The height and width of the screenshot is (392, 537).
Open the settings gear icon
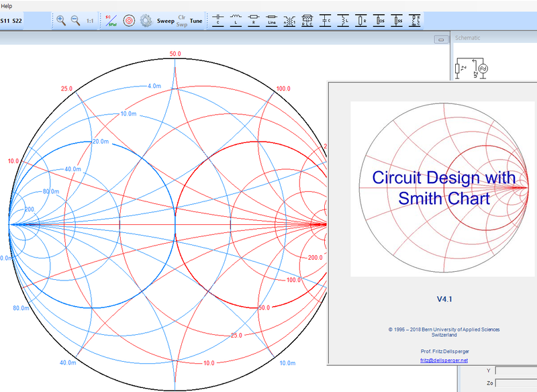pos(146,21)
